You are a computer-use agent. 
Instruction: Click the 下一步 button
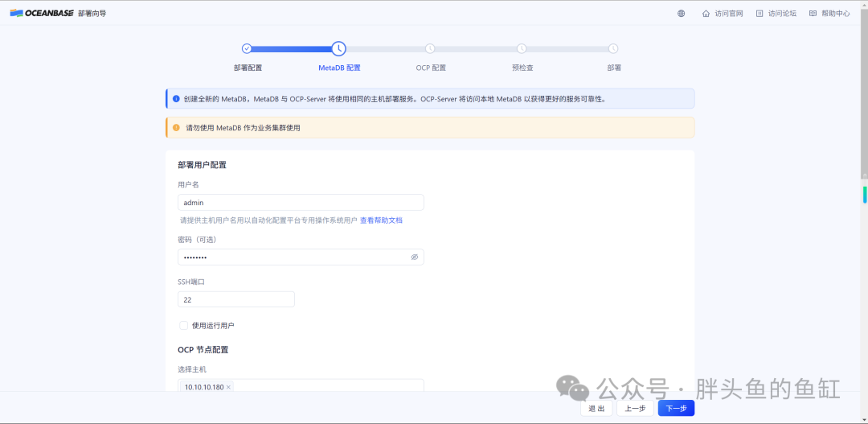tap(676, 409)
